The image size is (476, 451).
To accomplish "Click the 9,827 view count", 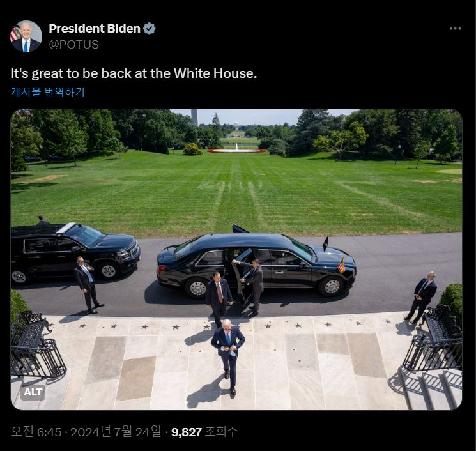I will (x=187, y=432).
